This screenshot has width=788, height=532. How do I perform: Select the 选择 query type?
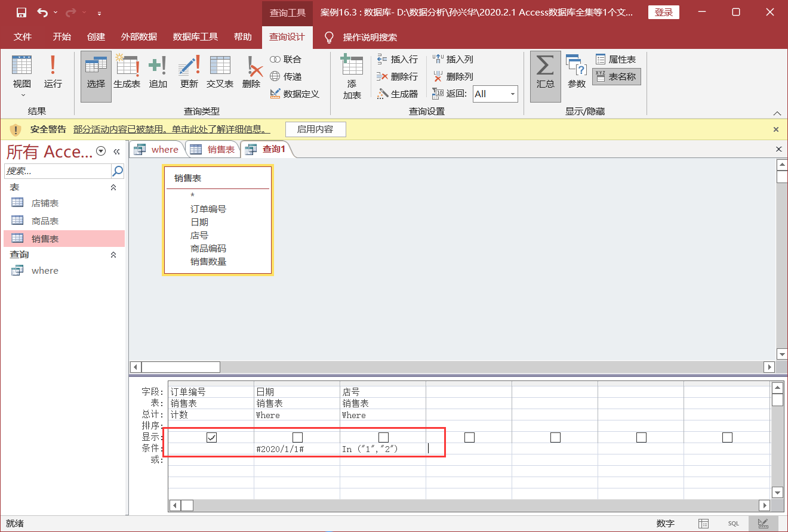pos(96,75)
